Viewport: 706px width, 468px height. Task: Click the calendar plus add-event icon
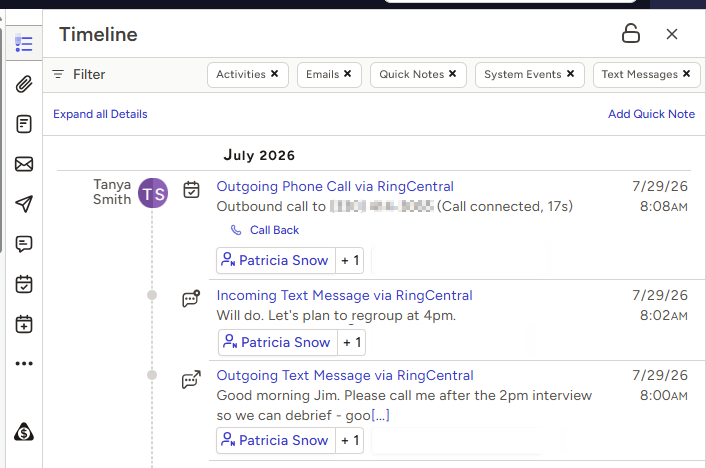pyautogui.click(x=24, y=324)
